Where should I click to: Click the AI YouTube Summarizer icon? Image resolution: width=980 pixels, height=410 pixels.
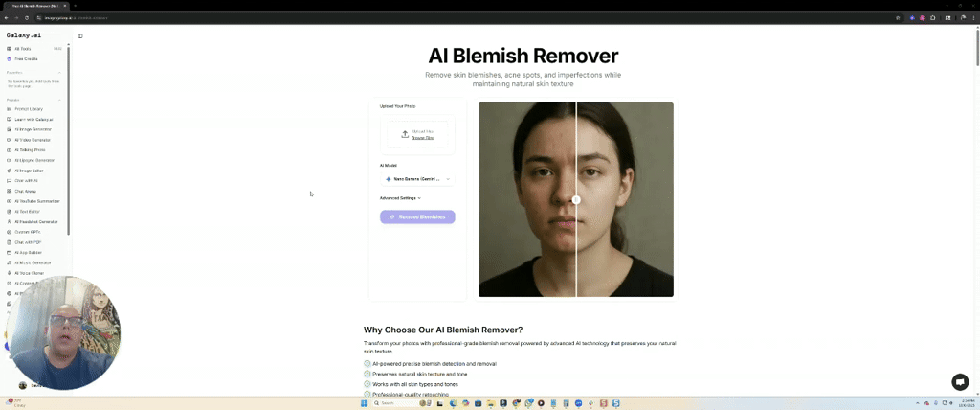[x=9, y=201]
